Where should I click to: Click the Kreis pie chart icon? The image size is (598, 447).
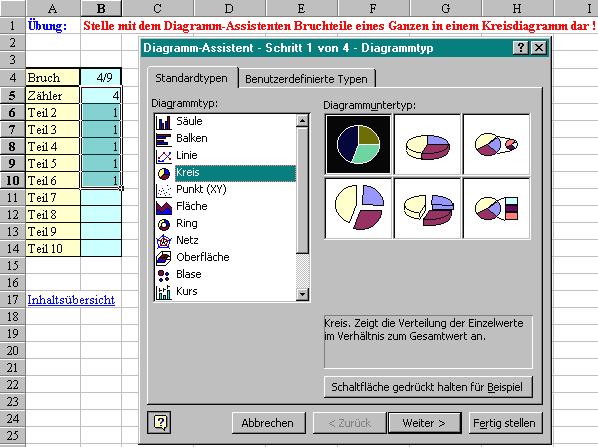click(x=164, y=173)
